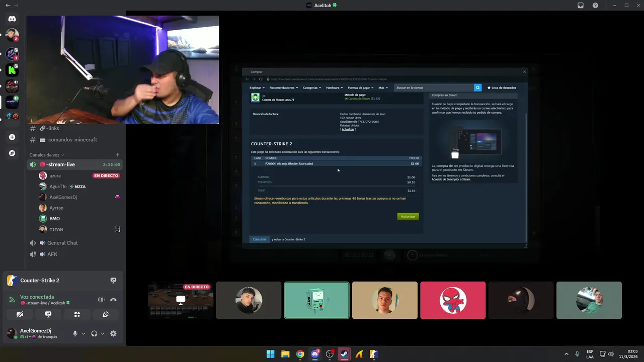Select the masked avatar participant tile
The height and width of the screenshot is (362, 644).
click(521, 300)
